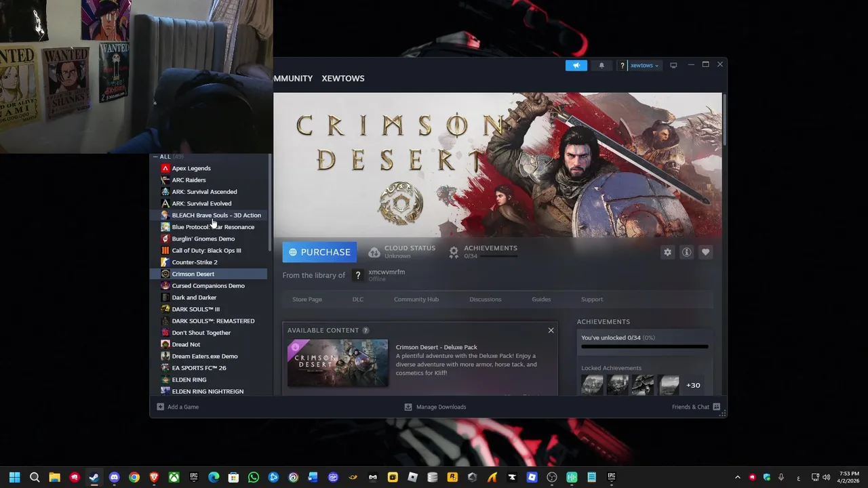The image size is (868, 488).
Task: Open the Guides tab
Action: pos(541,299)
